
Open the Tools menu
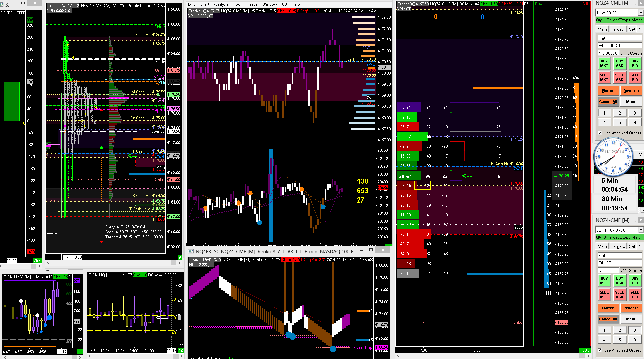coord(238,4)
